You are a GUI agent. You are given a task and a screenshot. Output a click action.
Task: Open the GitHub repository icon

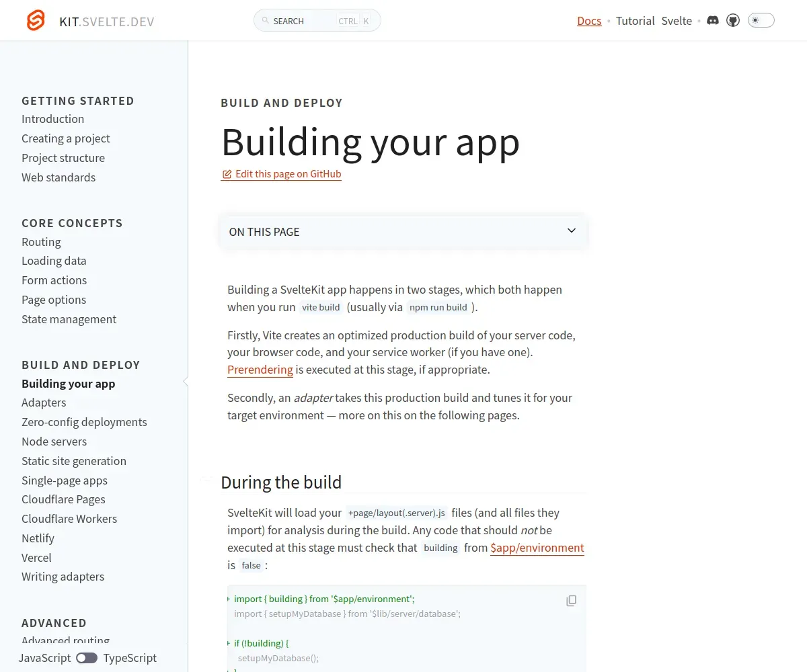click(734, 21)
